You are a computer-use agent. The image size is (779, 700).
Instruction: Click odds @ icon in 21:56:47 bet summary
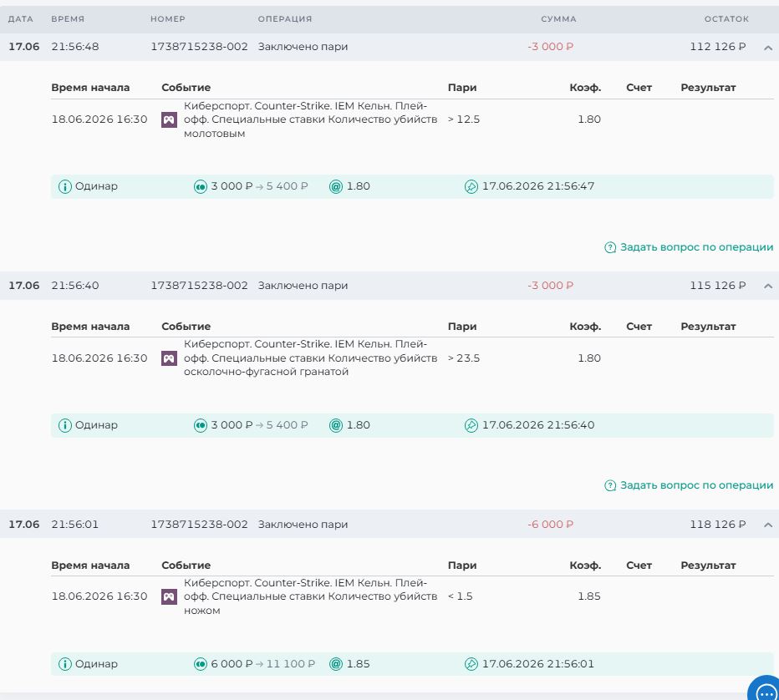coord(336,186)
